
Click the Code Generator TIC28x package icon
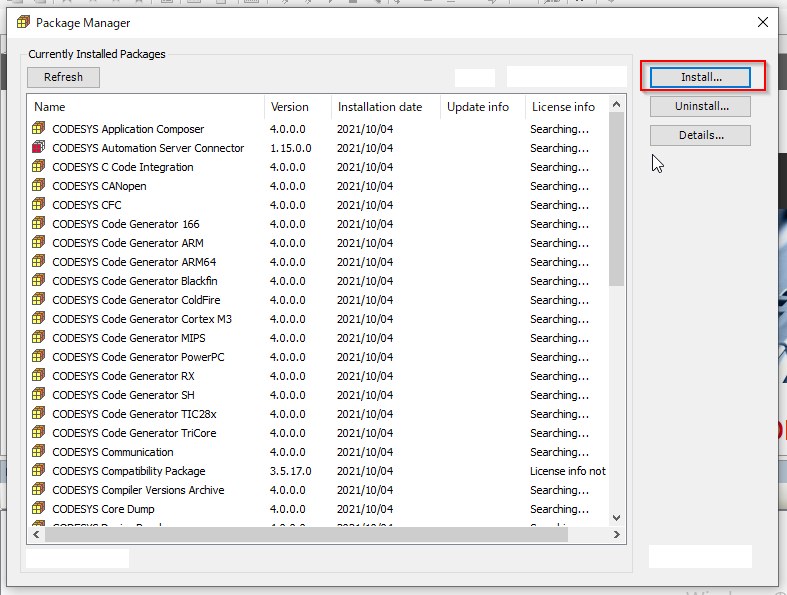(x=39, y=413)
